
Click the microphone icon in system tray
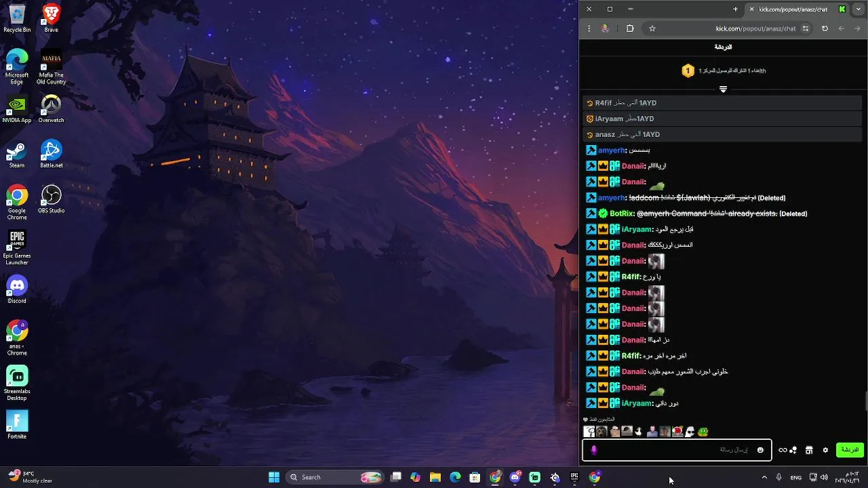point(779,477)
